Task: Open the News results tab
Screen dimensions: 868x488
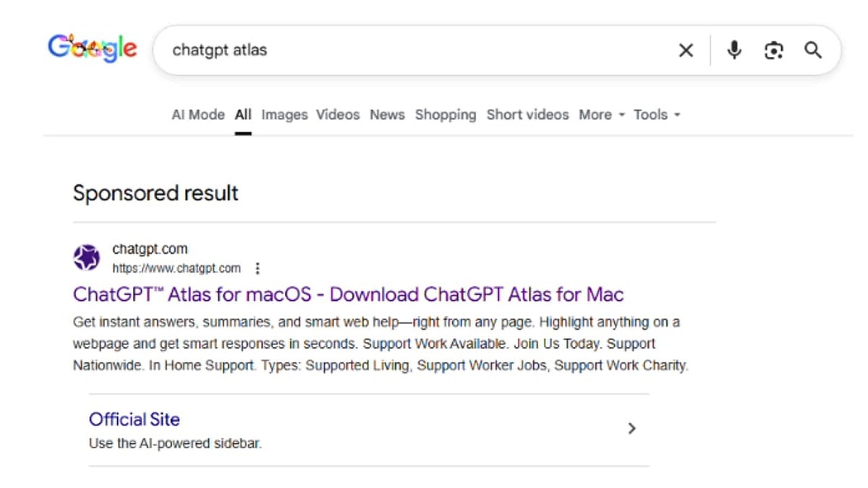Action: [387, 114]
